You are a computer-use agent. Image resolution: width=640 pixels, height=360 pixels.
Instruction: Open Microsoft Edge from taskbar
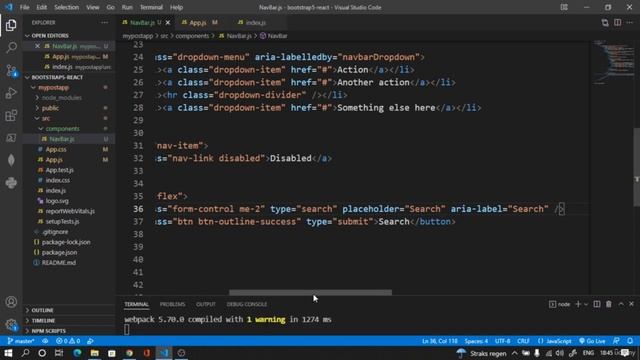pyautogui.click(x=77, y=353)
